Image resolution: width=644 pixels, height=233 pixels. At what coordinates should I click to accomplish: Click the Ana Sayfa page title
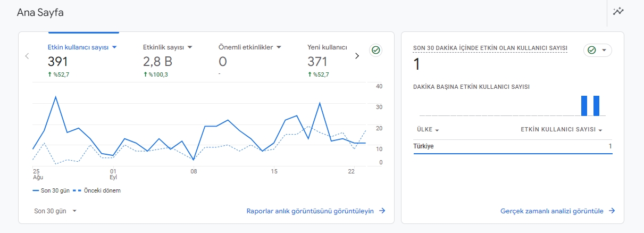tap(40, 12)
